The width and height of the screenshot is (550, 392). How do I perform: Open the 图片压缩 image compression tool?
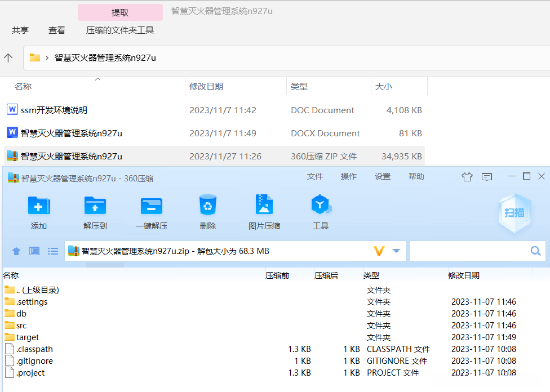pyautogui.click(x=264, y=205)
